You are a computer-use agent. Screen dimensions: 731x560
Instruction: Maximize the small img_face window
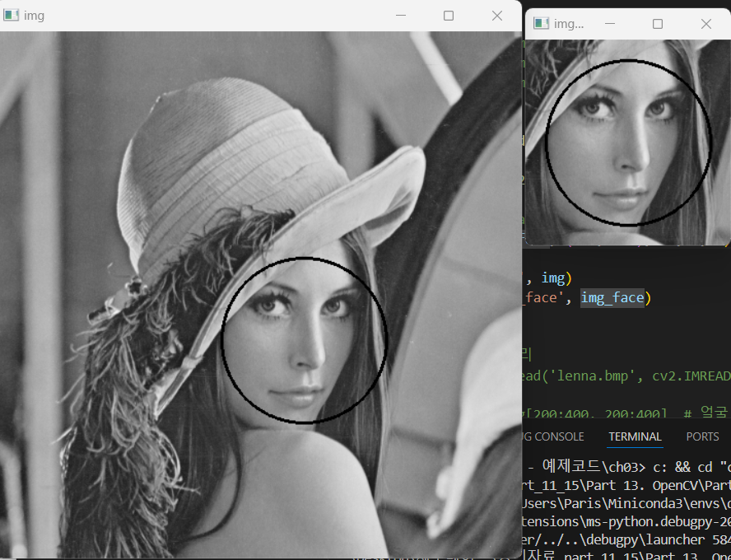[x=658, y=23]
